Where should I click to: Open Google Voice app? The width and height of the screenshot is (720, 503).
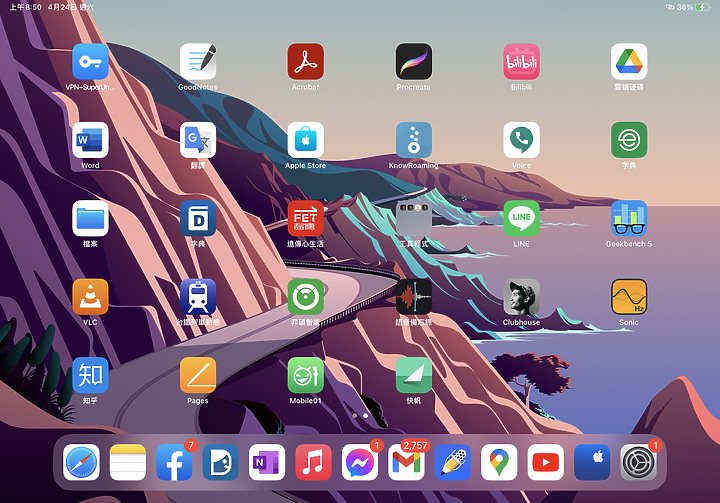point(522,140)
